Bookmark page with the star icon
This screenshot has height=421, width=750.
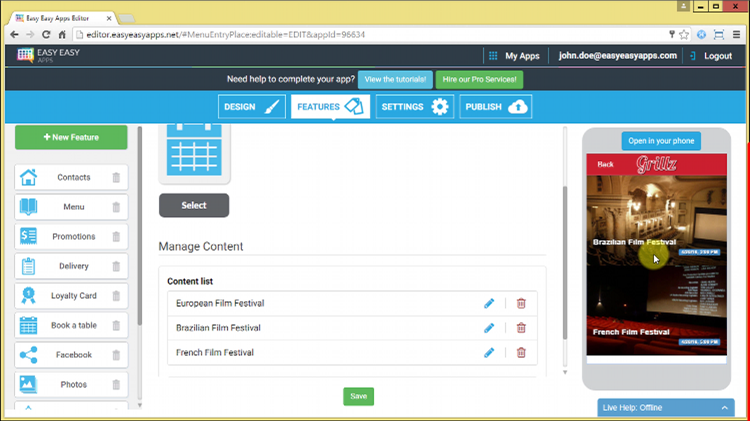point(684,34)
